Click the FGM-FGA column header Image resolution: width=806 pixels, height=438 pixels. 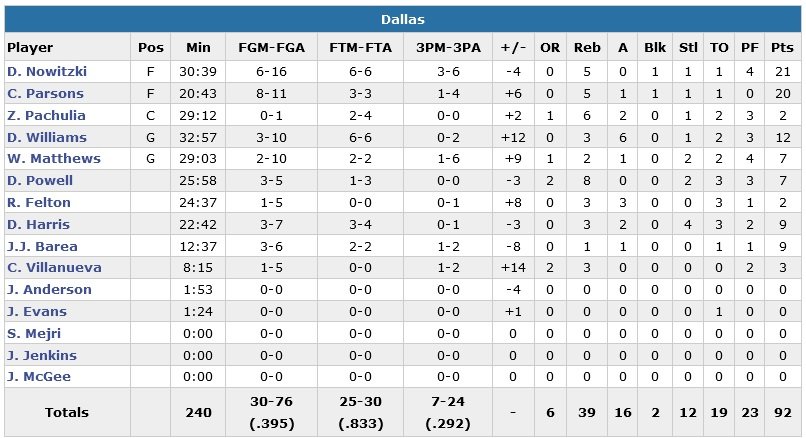(x=273, y=47)
